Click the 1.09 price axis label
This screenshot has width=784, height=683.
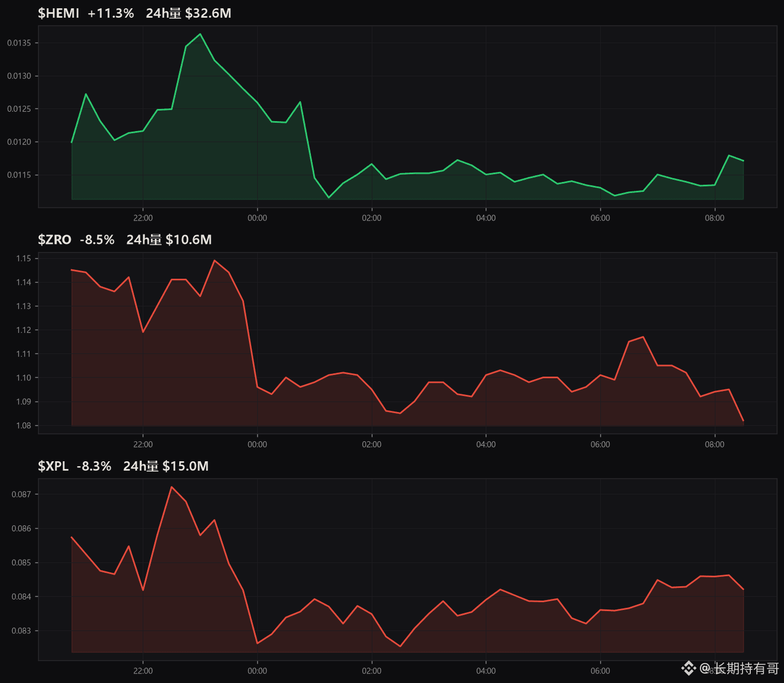24,402
